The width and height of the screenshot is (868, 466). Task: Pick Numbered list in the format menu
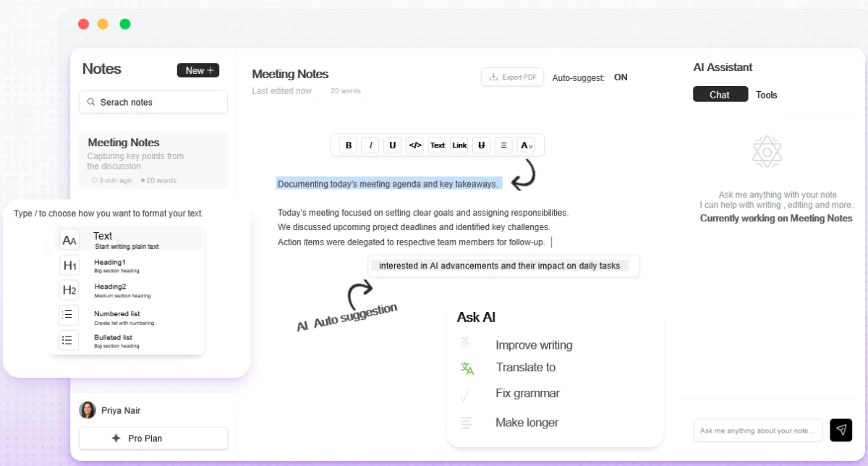point(129,315)
